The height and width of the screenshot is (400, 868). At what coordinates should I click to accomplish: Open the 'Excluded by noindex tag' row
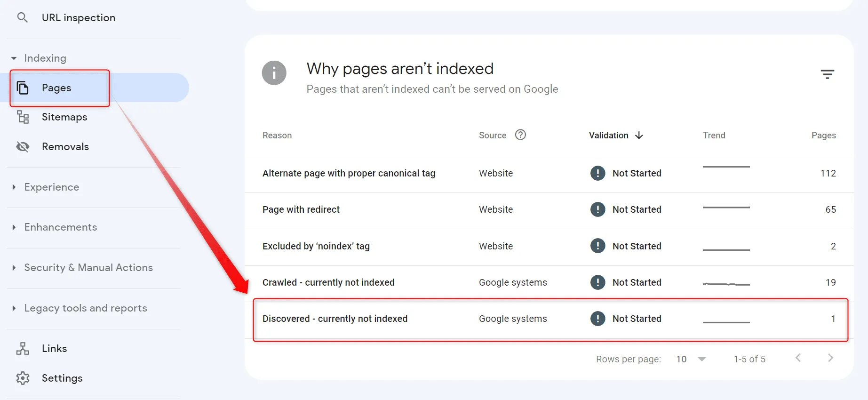point(549,247)
